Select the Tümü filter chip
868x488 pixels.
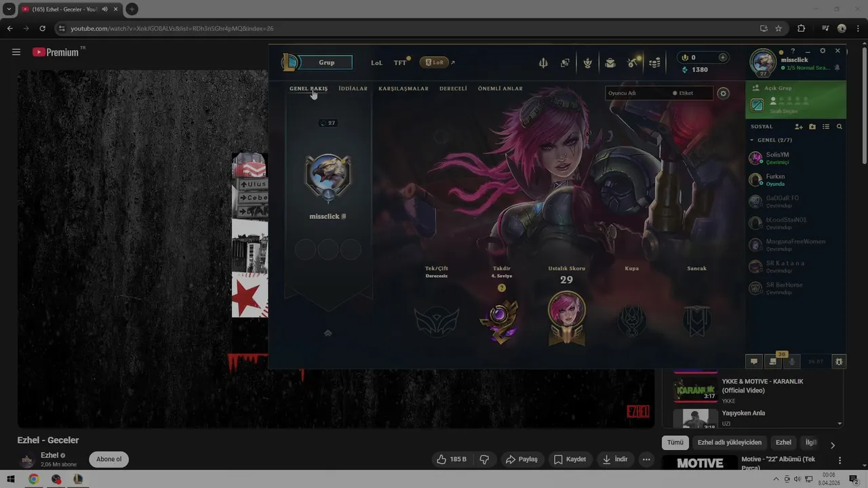tap(675, 443)
